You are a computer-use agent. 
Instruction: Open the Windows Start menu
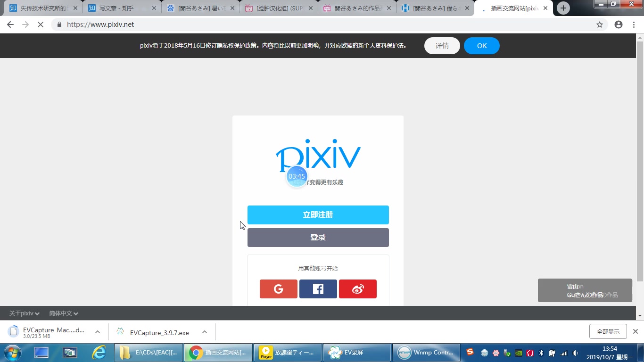coord(12,352)
